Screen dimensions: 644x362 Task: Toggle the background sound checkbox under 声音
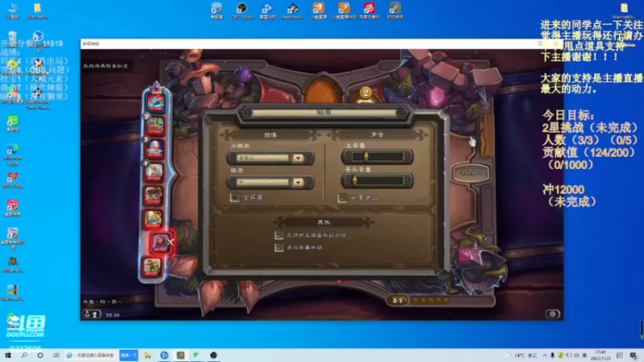[x=343, y=198]
